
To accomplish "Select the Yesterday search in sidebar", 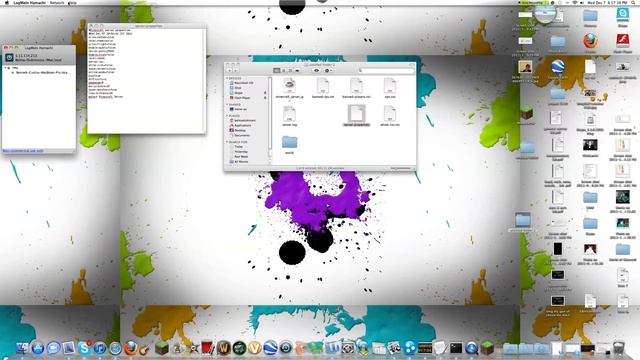I will point(239,151).
